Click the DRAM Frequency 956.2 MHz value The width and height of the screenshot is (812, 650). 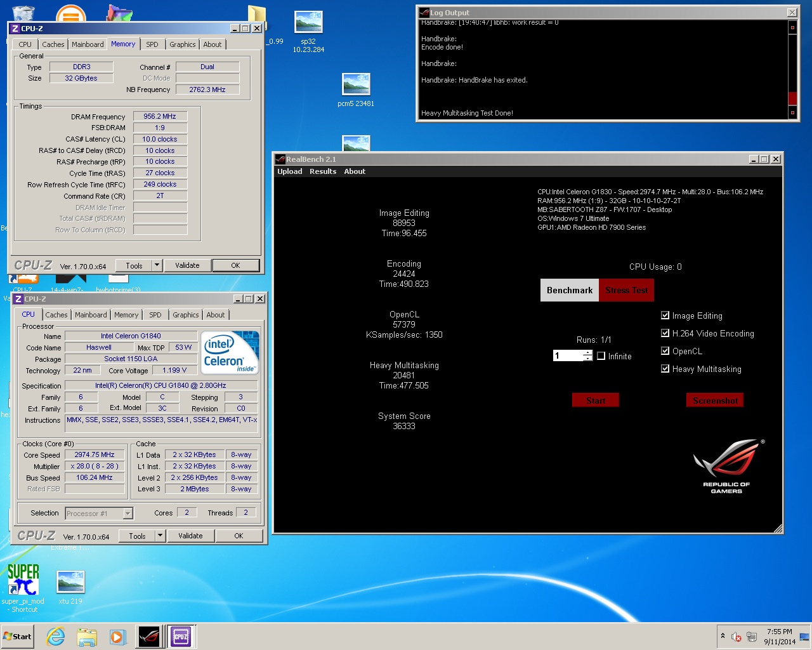[x=160, y=116]
